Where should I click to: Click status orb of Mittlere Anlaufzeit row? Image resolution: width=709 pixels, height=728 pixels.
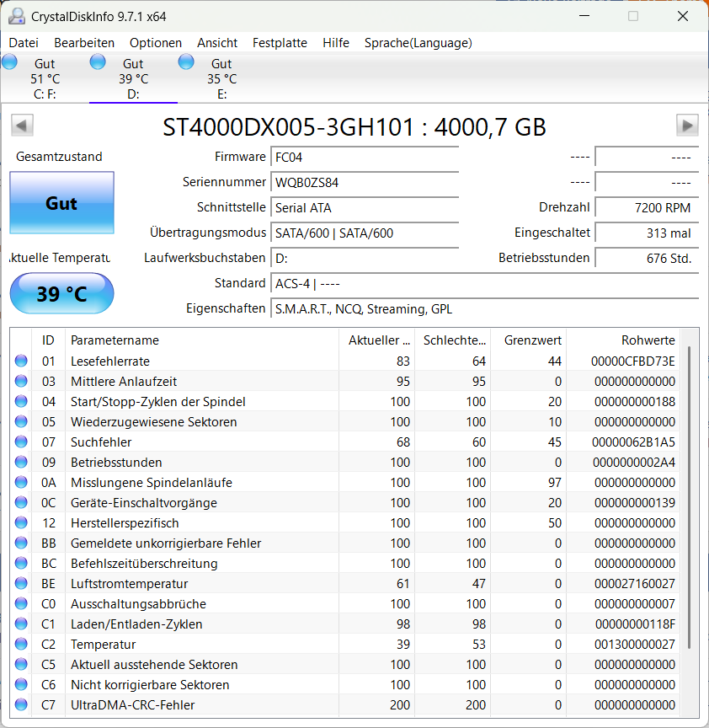coord(21,381)
